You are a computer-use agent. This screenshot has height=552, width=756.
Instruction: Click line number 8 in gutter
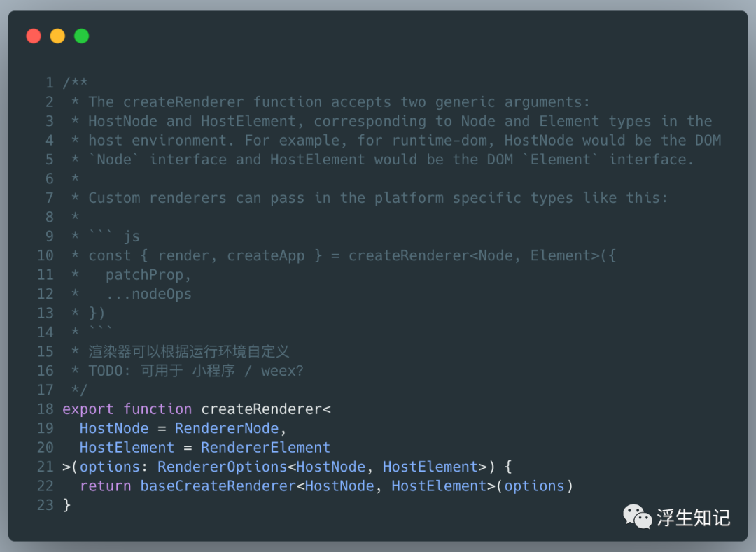point(50,217)
